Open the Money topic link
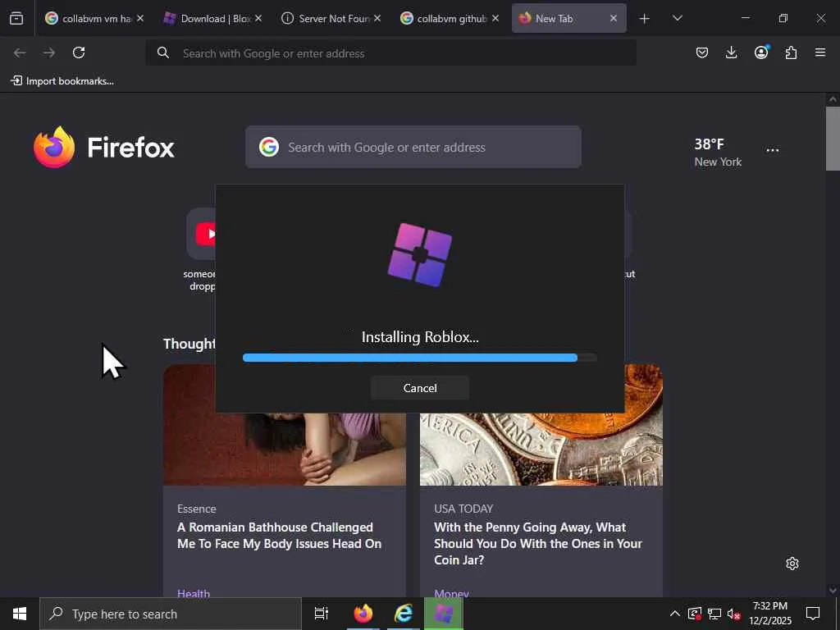840x630 pixels. (x=452, y=592)
